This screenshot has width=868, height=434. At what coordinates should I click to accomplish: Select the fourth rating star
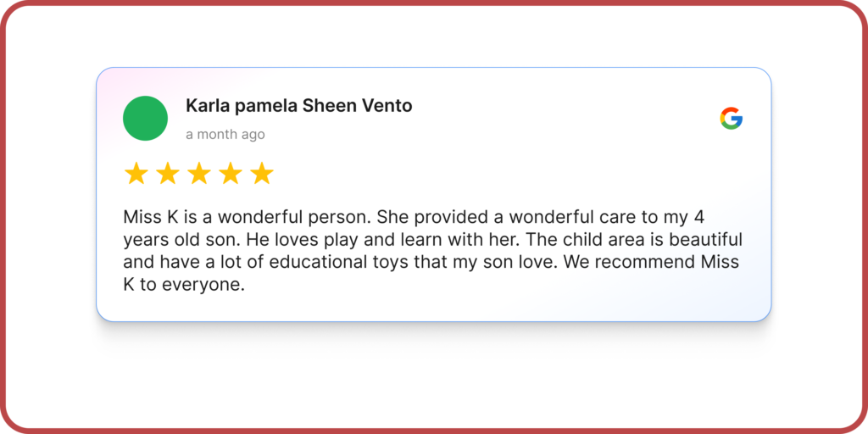231,174
